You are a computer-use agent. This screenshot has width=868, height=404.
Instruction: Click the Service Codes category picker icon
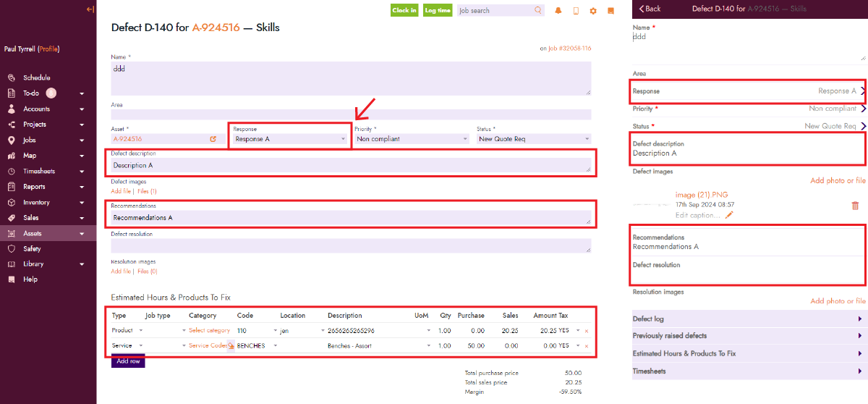(231, 346)
